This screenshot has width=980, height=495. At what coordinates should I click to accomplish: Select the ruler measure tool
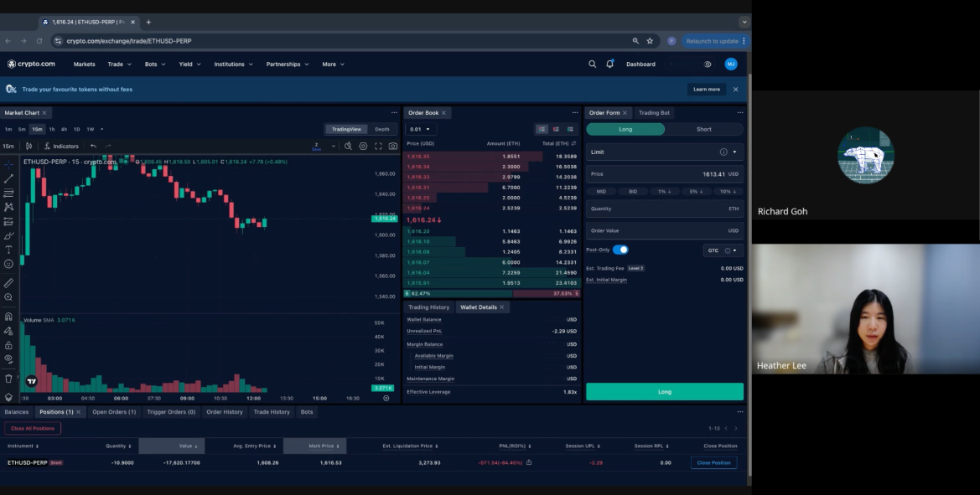[x=8, y=283]
